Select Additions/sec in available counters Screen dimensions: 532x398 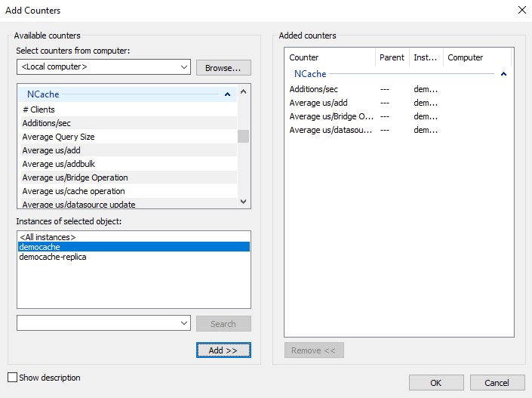point(129,123)
